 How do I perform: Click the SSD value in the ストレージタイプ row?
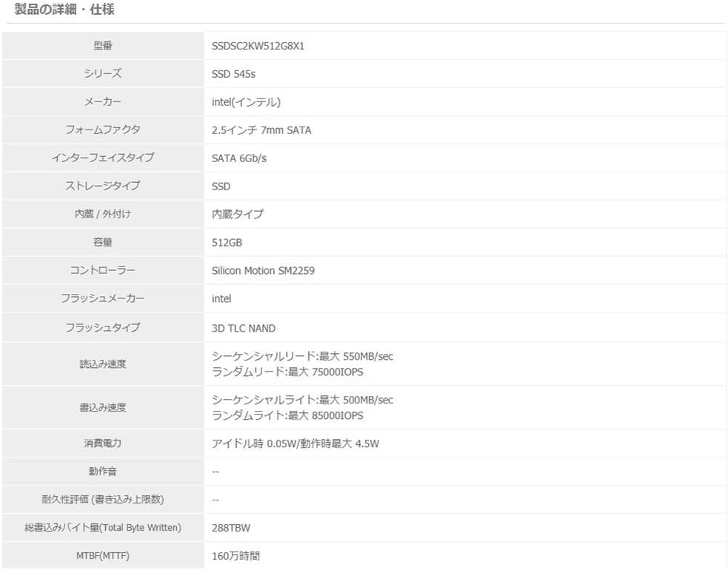[x=221, y=187]
